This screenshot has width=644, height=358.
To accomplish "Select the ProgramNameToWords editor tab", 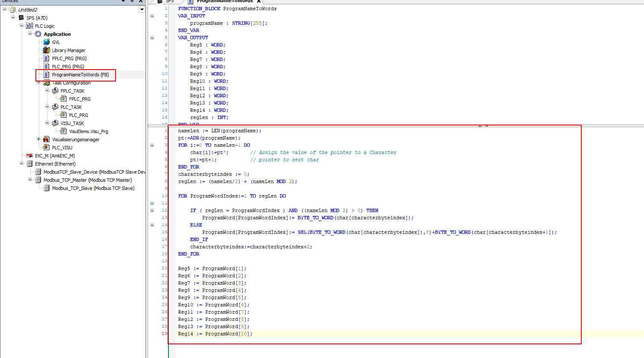I will pos(225,1).
